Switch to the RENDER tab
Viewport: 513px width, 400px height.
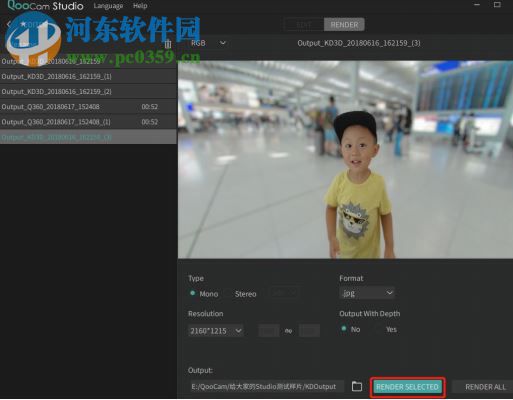(x=344, y=25)
